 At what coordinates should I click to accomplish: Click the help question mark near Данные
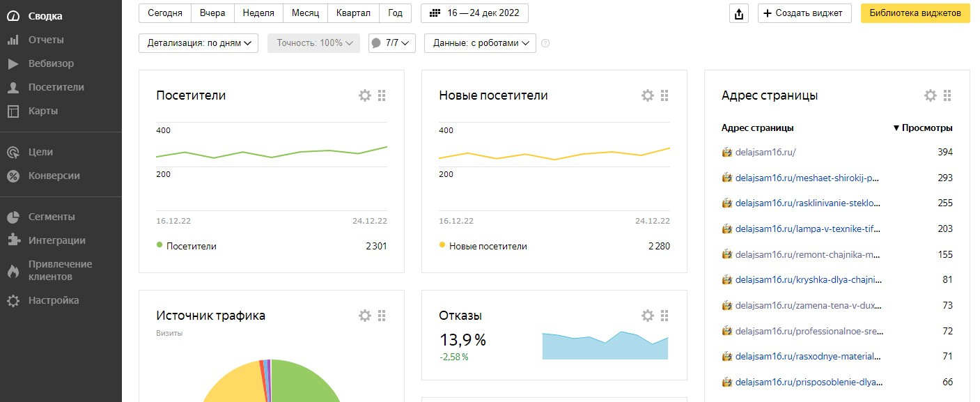point(545,43)
